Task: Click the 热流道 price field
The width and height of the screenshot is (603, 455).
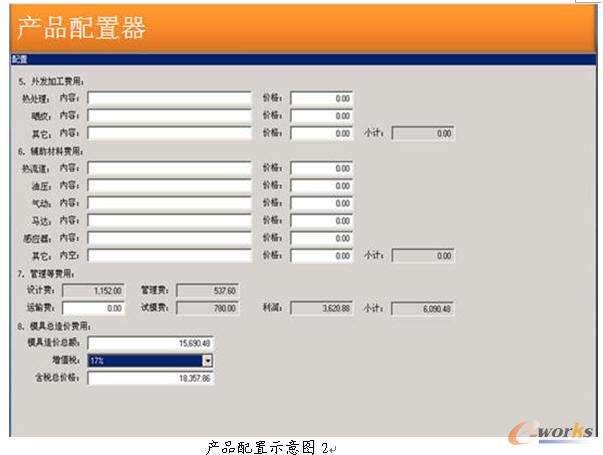Action: [321, 169]
